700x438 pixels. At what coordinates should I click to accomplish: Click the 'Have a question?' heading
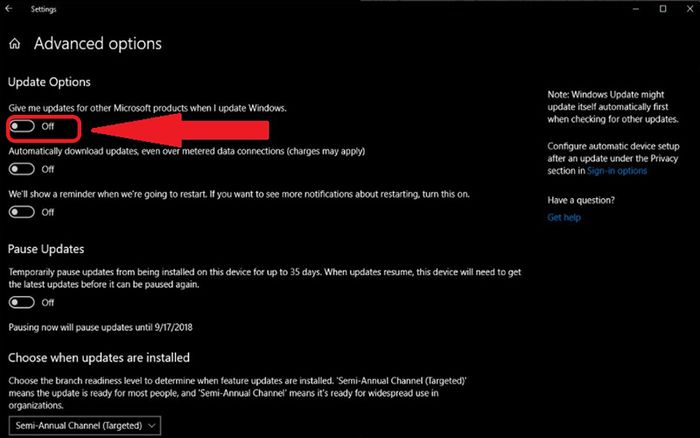pos(581,200)
